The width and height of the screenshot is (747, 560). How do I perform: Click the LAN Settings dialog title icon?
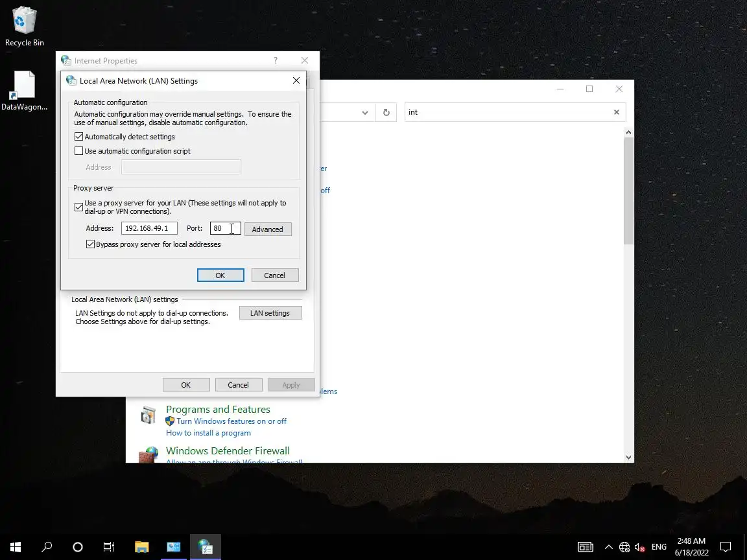(71, 80)
